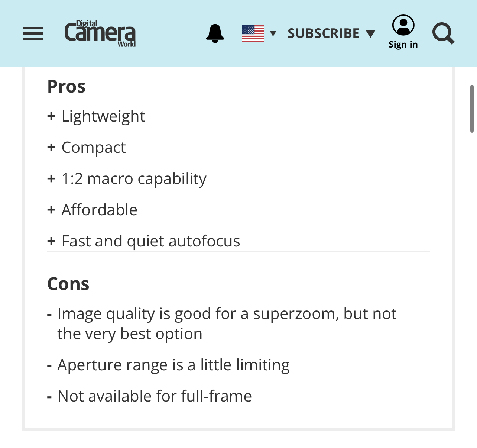The width and height of the screenshot is (477, 448).
Task: Click the Sign in text link
Action: [403, 45]
